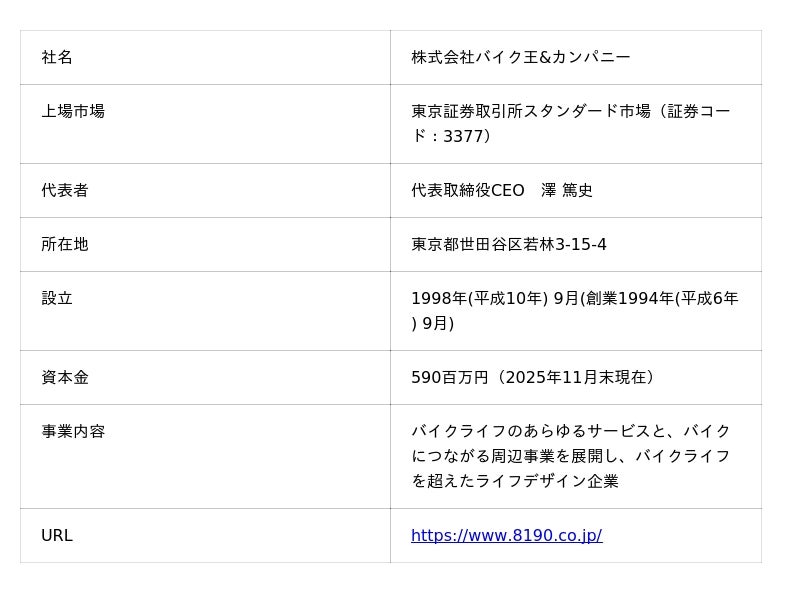Click the 事業内容 label cell

tap(73, 431)
